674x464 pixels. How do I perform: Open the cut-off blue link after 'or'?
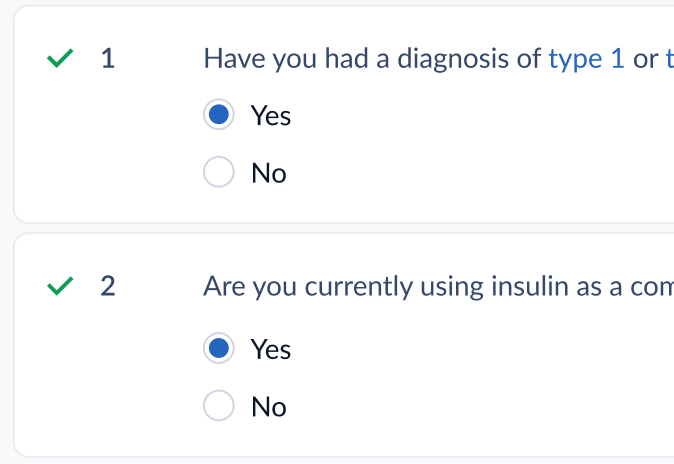(670, 58)
